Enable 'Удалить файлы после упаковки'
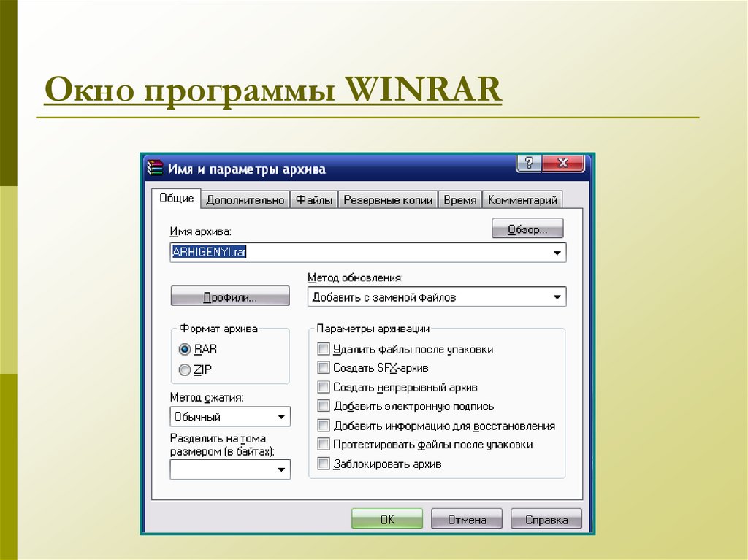748x560 pixels. [x=324, y=349]
